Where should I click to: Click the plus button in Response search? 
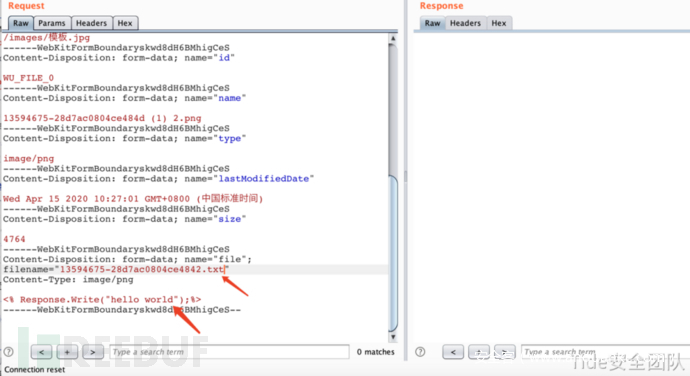click(479, 352)
